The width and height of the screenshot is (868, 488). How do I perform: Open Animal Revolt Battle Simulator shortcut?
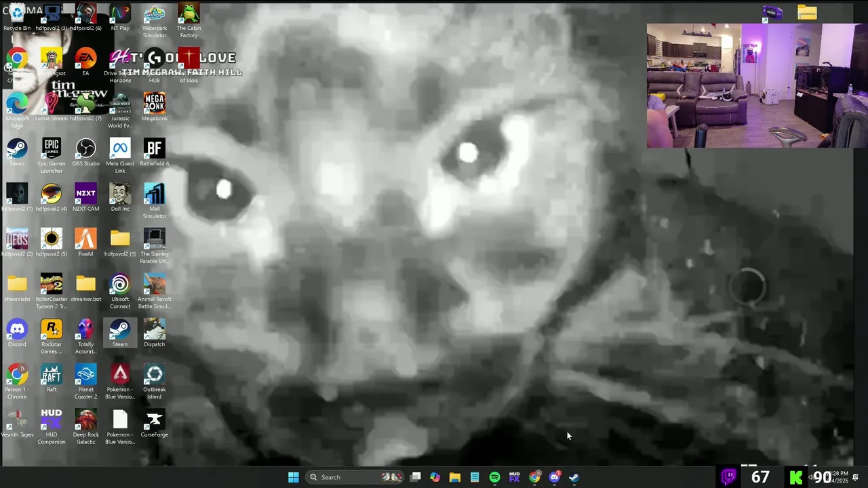tap(155, 292)
